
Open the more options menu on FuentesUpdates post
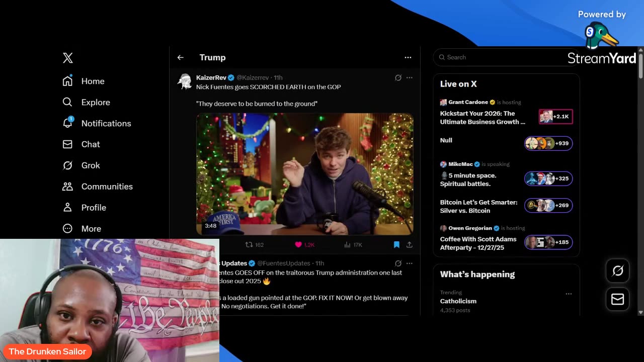(410, 263)
